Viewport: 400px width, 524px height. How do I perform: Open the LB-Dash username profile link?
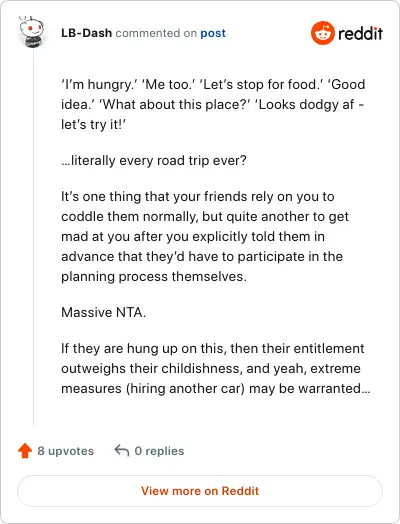[x=86, y=33]
